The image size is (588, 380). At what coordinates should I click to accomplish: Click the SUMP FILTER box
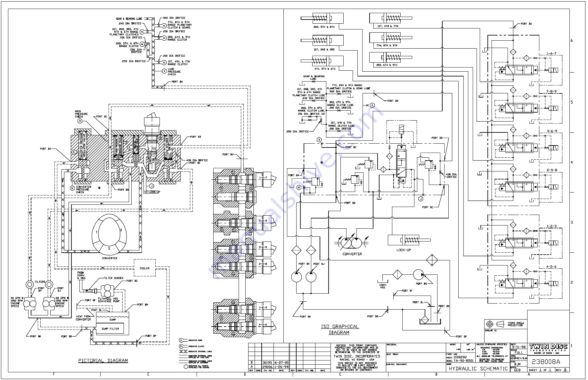pos(110,329)
